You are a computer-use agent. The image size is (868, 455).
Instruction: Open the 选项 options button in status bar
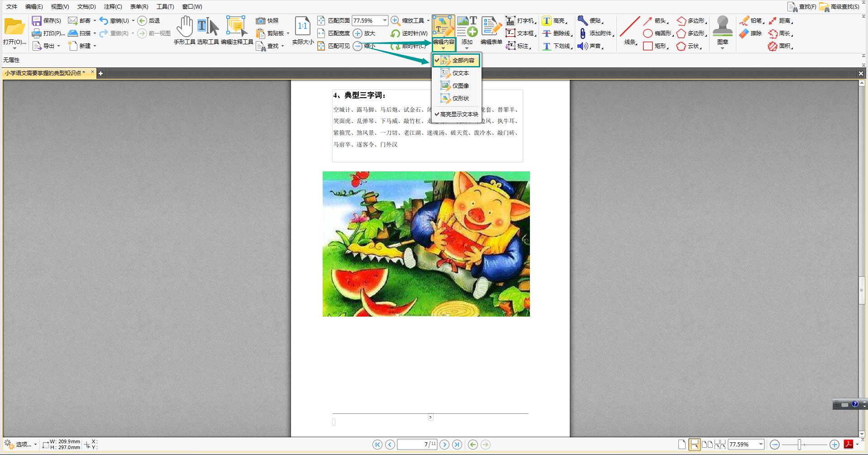pyautogui.click(x=21, y=445)
